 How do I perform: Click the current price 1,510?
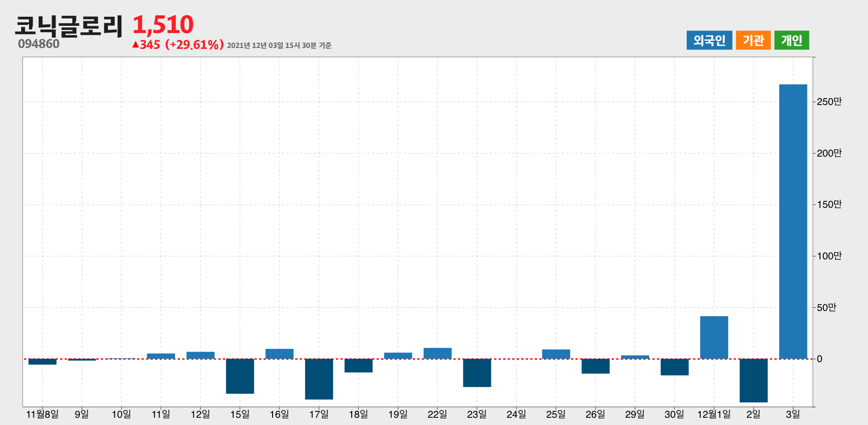(x=163, y=24)
